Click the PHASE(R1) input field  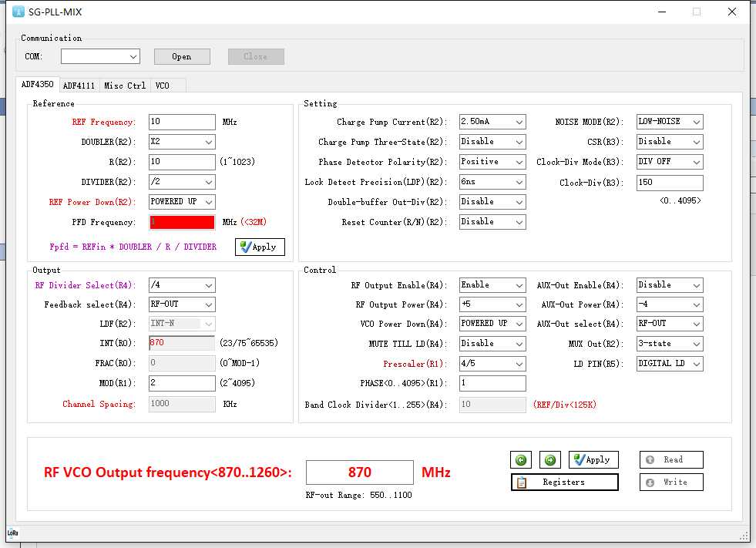(492, 383)
